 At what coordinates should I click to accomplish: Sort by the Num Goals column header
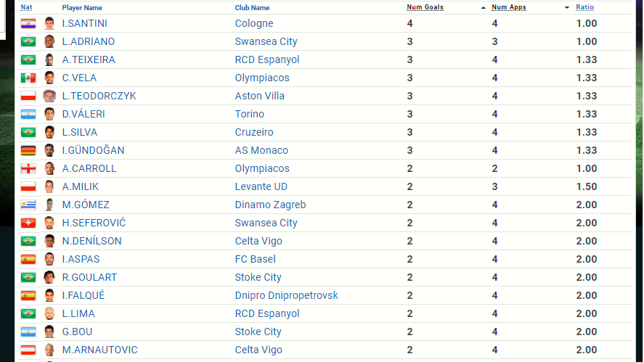coord(425,7)
